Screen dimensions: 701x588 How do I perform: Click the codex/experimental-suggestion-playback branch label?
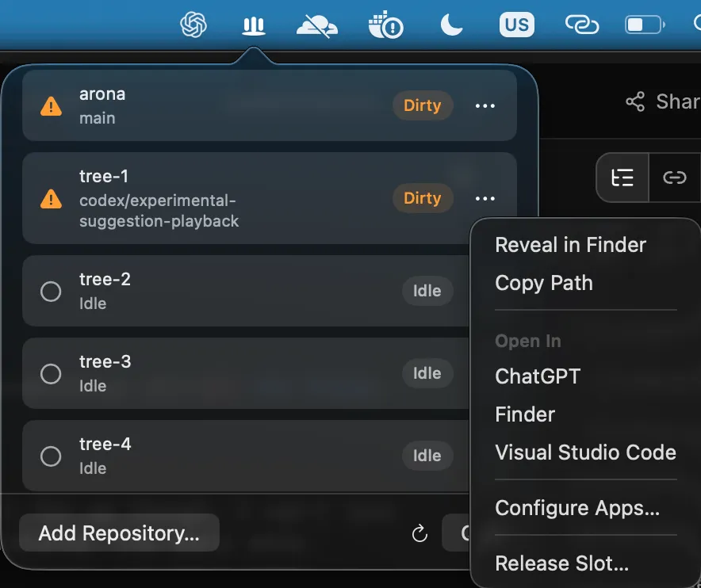(x=159, y=211)
